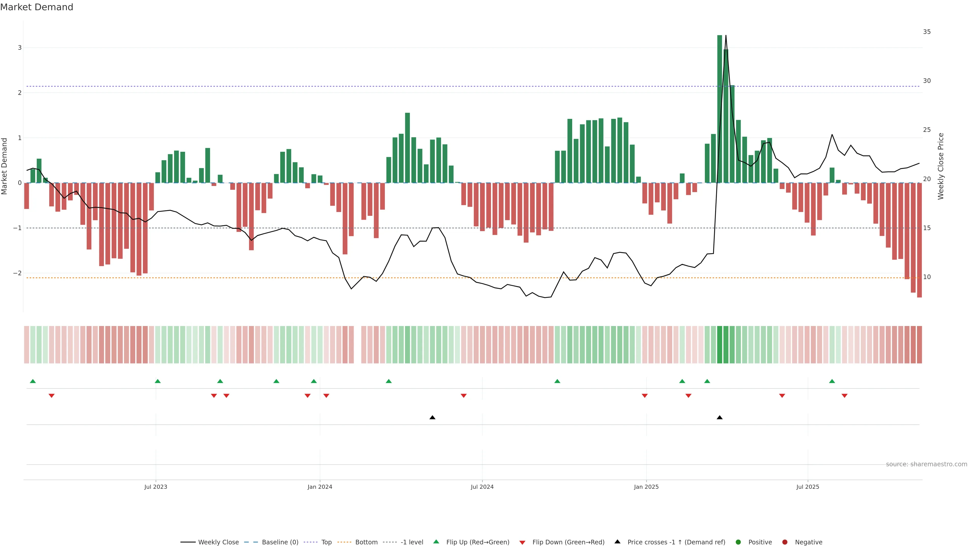Click the Flip Up green triangle legend icon
Viewport: 980px width, 551px height.
[x=436, y=542]
